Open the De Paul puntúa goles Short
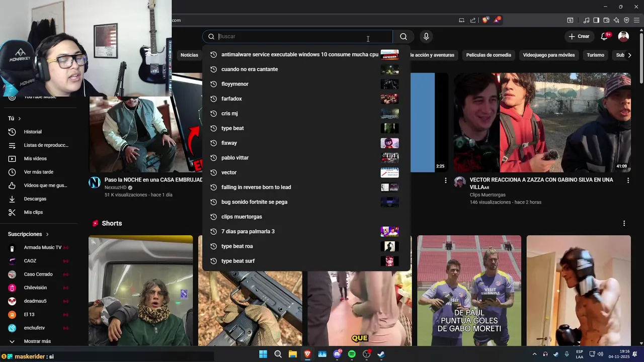This screenshot has height=362, width=644. [469, 291]
